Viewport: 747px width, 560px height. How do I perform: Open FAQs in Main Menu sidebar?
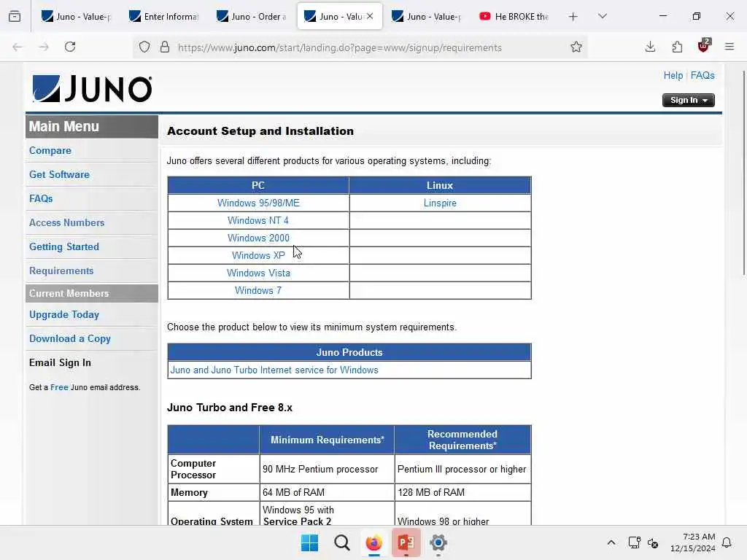click(41, 198)
